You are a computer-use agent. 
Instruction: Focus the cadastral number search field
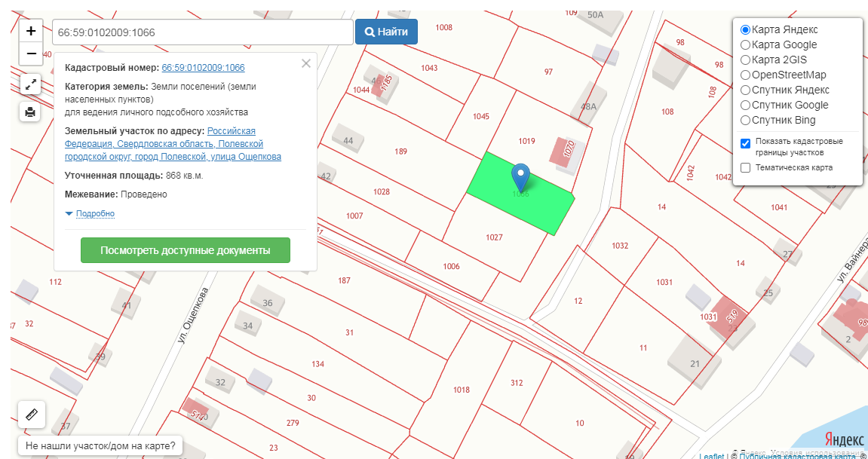203,32
